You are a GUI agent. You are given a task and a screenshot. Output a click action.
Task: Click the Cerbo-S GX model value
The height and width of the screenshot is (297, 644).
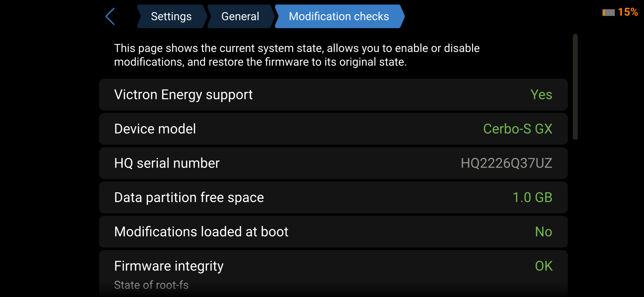[517, 129]
